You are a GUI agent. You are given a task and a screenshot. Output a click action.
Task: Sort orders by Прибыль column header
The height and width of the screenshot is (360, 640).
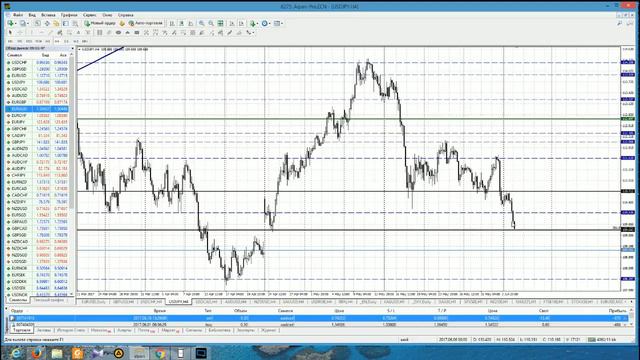coord(617,311)
